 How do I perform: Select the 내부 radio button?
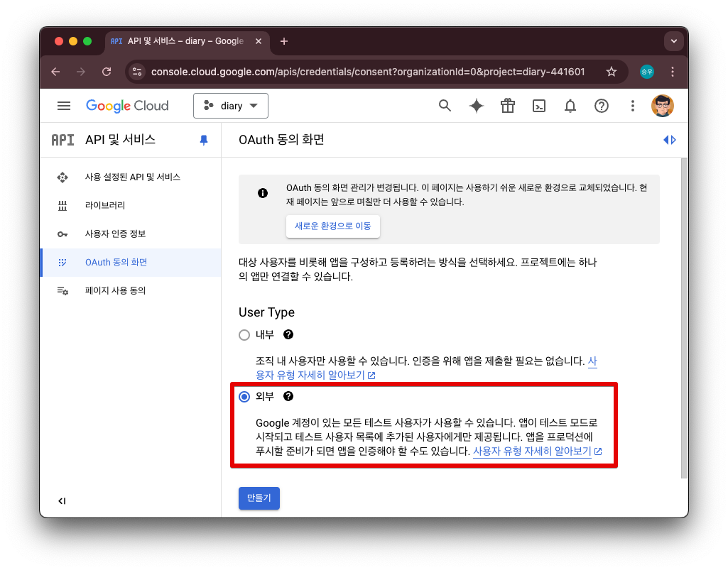coord(244,335)
